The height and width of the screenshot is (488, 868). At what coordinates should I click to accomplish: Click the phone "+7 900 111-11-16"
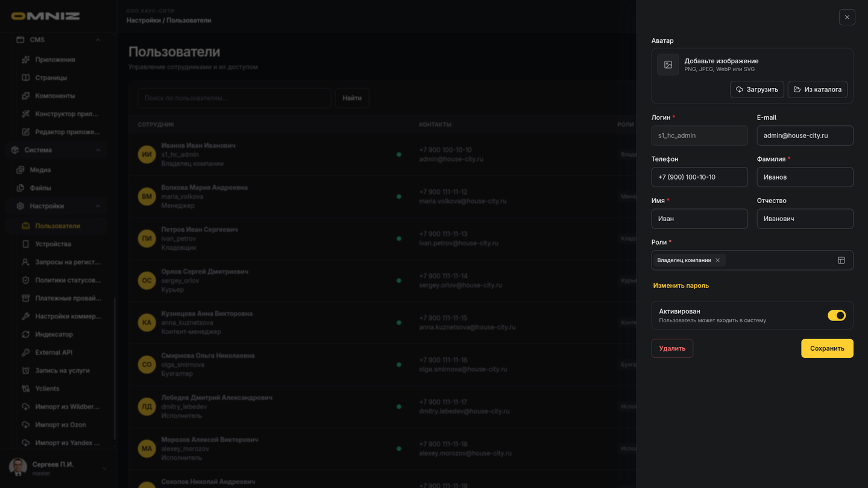pos(443,360)
